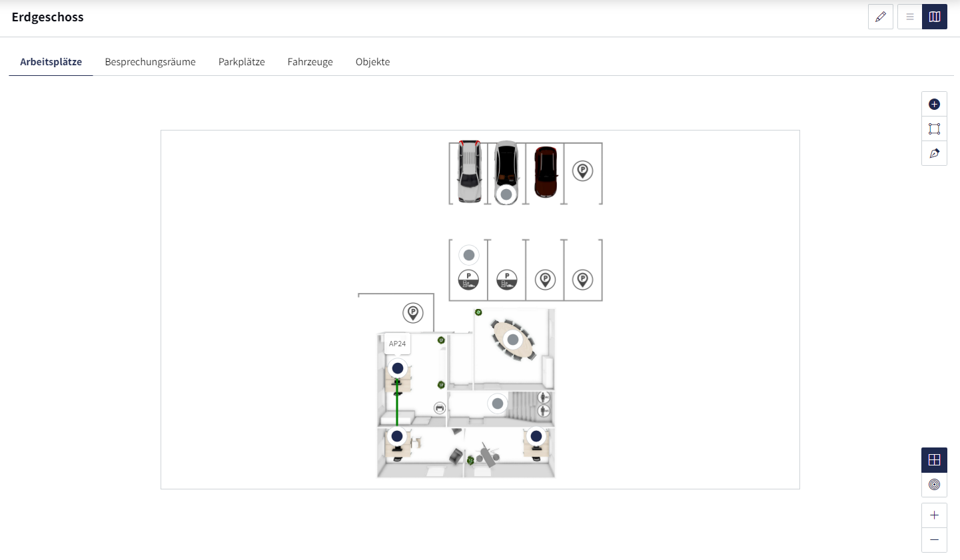Viewport: 960px width, 560px height.
Task: Toggle the grid overlay button
Action: coord(934,459)
